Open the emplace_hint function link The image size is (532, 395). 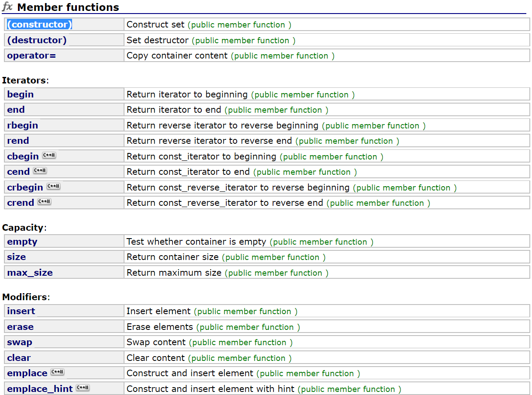point(40,389)
